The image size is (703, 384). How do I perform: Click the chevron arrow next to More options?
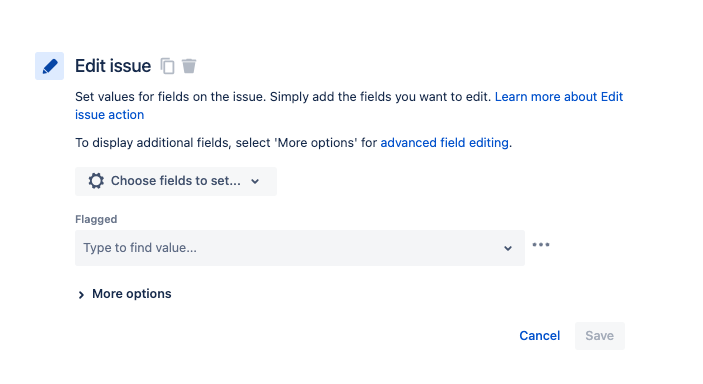coord(81,295)
